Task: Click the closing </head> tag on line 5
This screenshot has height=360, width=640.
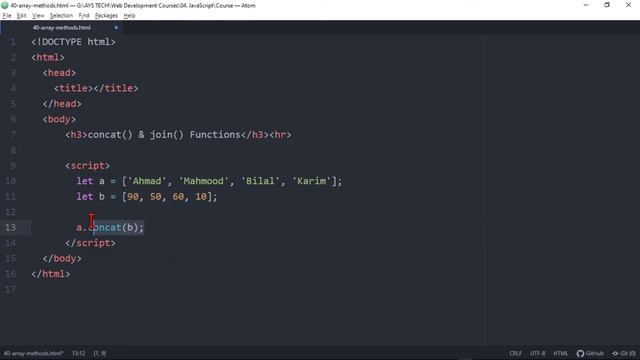Action: pyautogui.click(x=62, y=104)
